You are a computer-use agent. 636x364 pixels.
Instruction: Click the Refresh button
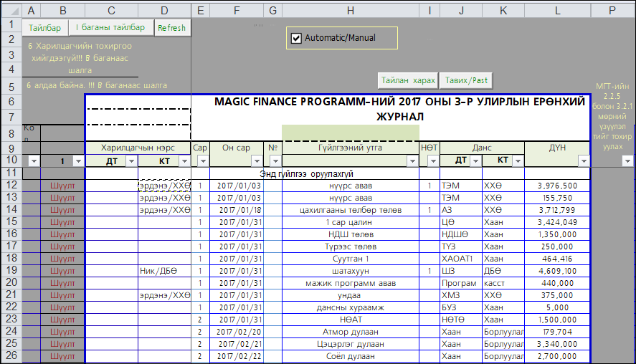[x=171, y=28]
